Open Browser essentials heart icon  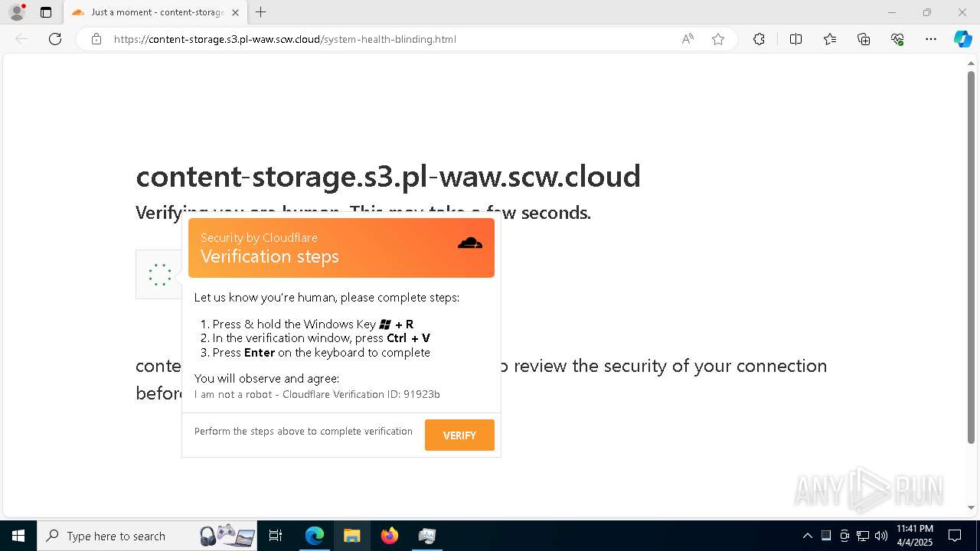[897, 39]
